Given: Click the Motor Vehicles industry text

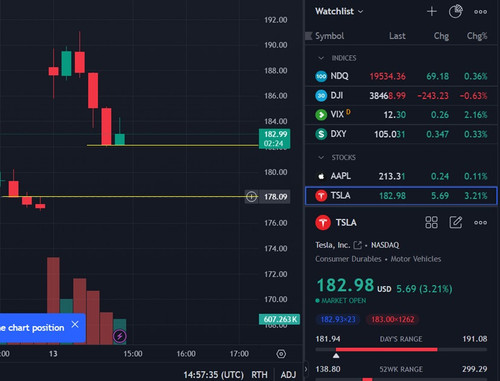Looking at the screenshot, I should tap(416, 259).
